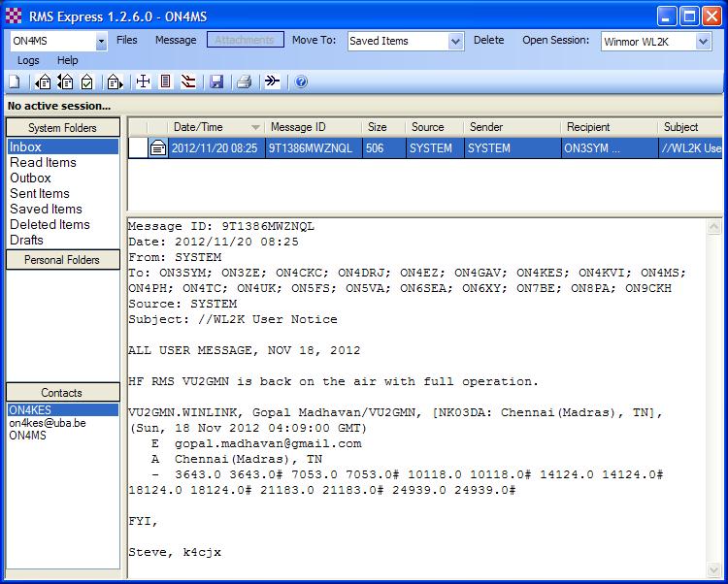728x584 pixels.
Task: Expand the Open Session Winmor WL2K dropdown
Action: click(704, 42)
